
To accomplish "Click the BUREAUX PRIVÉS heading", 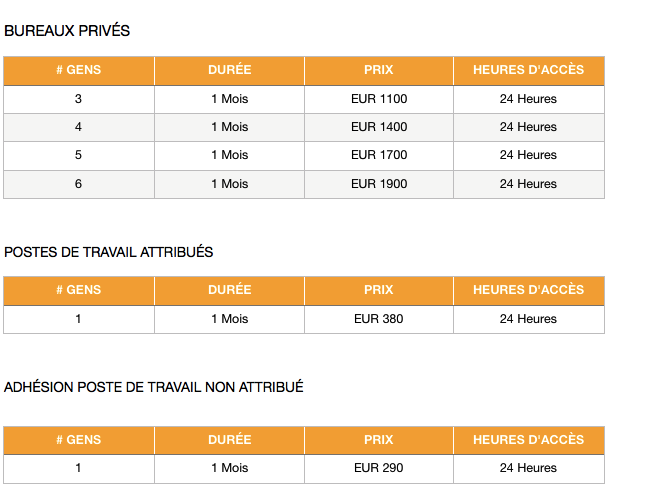I will coord(67,31).
